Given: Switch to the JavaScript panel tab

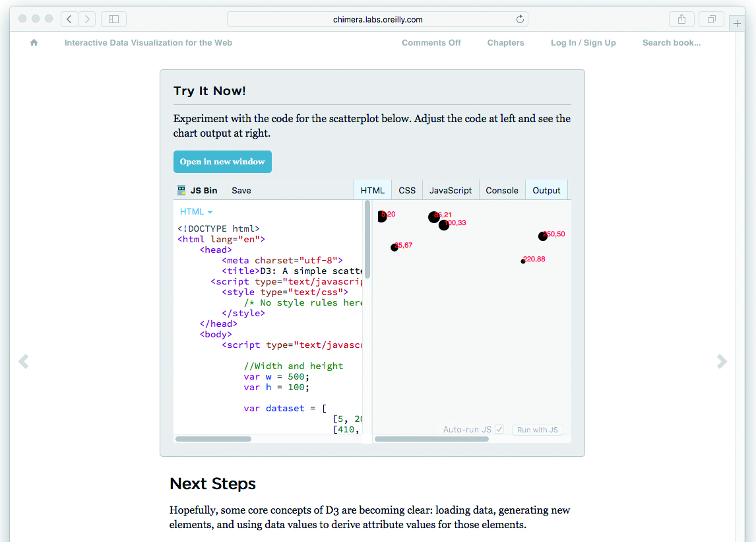Looking at the screenshot, I should 451,190.
